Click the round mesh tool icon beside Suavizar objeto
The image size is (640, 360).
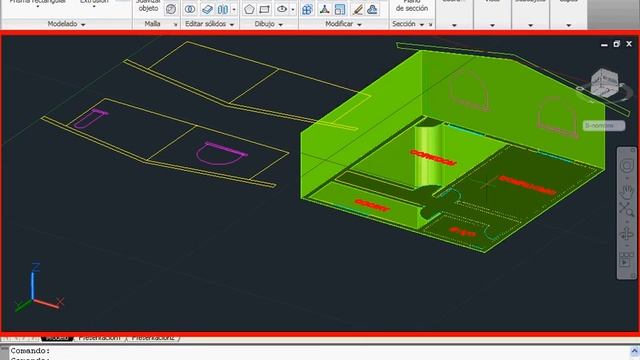point(171,9)
